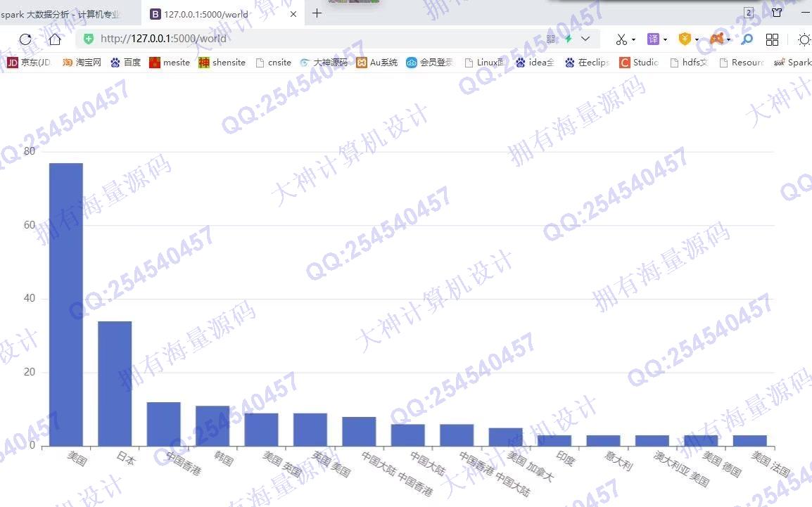Click the 印度 bar in the chart
The image size is (812, 507).
(554, 440)
